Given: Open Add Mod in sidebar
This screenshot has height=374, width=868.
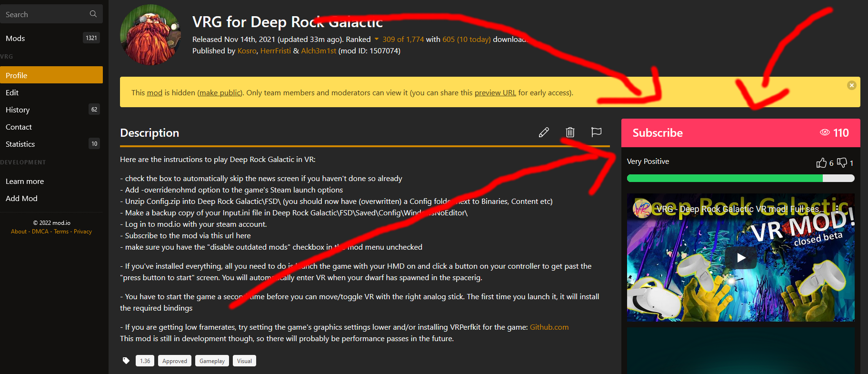Looking at the screenshot, I should click(51, 198).
